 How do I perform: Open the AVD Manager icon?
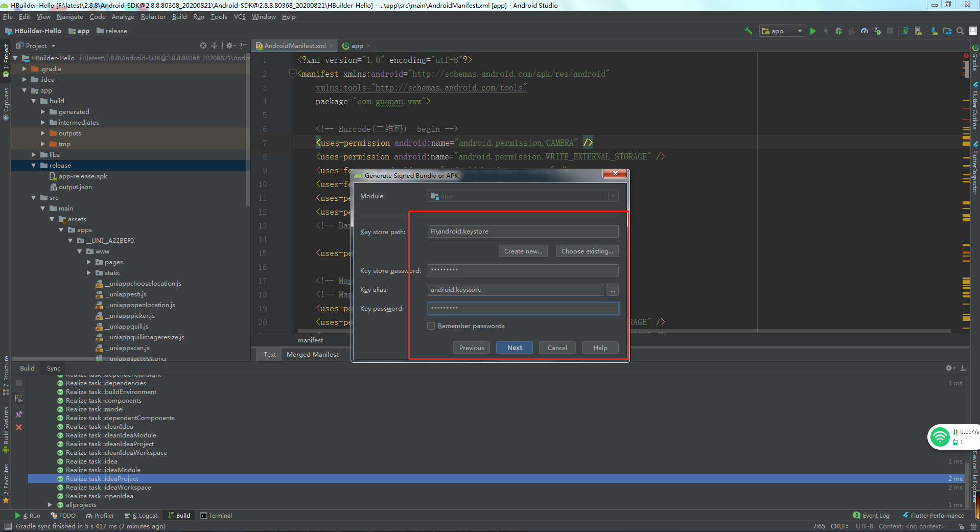(x=918, y=31)
